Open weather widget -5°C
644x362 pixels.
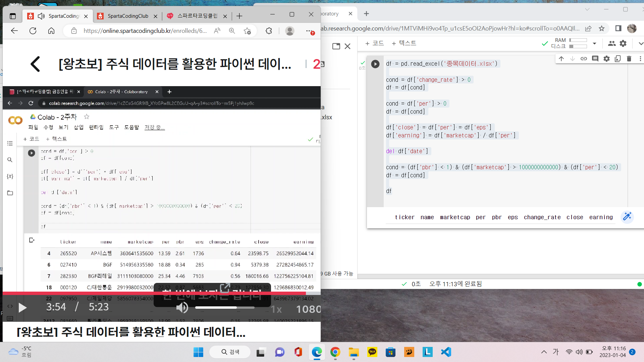coord(20,352)
